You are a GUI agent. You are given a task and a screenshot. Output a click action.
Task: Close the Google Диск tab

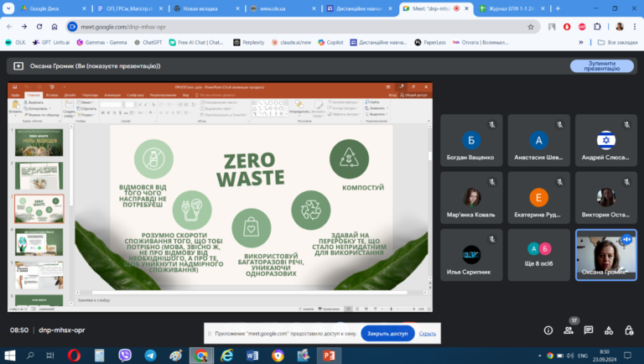(x=84, y=8)
